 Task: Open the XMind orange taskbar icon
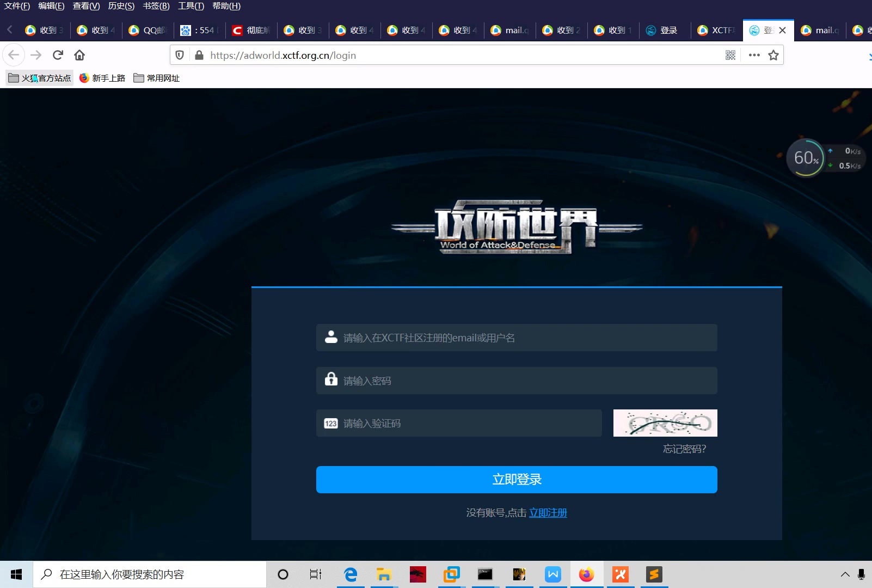pyautogui.click(x=620, y=574)
